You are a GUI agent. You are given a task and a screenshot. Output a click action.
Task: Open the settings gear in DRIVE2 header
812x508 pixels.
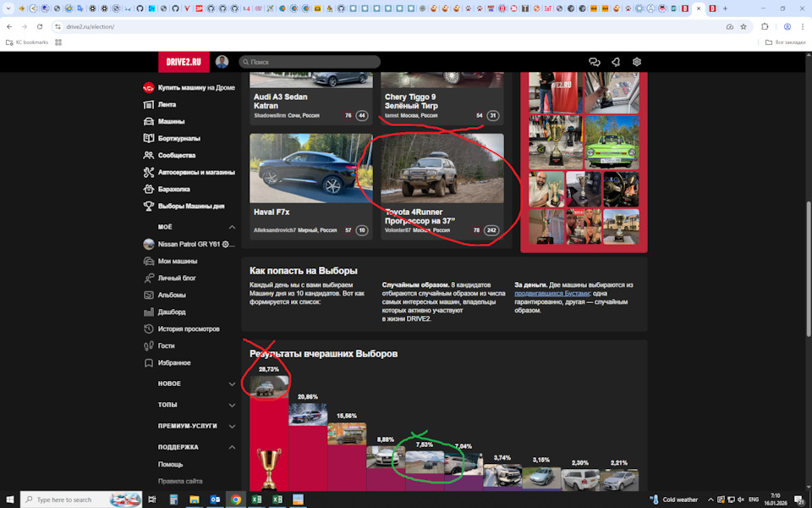point(636,62)
